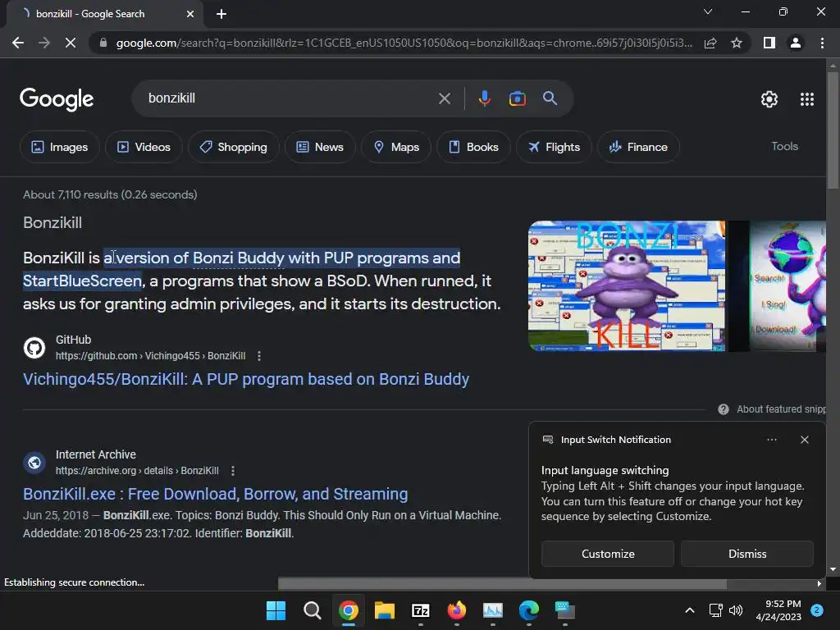Switch to Flights filter
Screen dimensions: 840x630
(554, 147)
